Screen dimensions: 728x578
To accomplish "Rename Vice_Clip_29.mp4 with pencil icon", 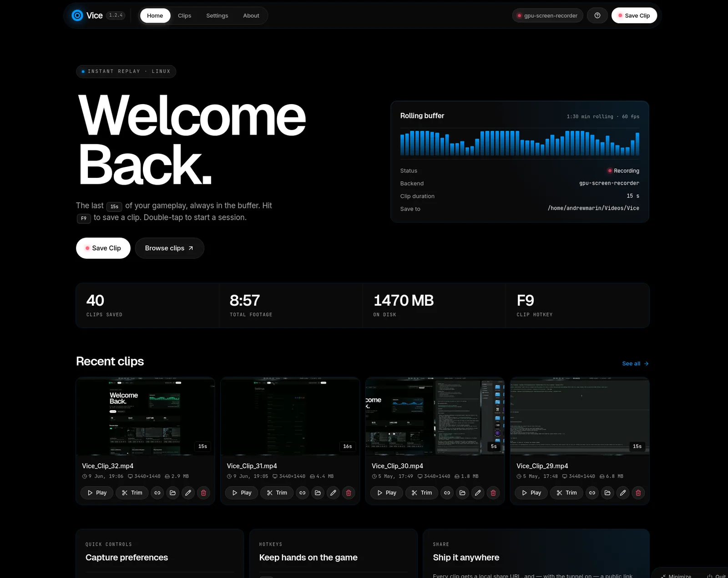I will 623,493.
